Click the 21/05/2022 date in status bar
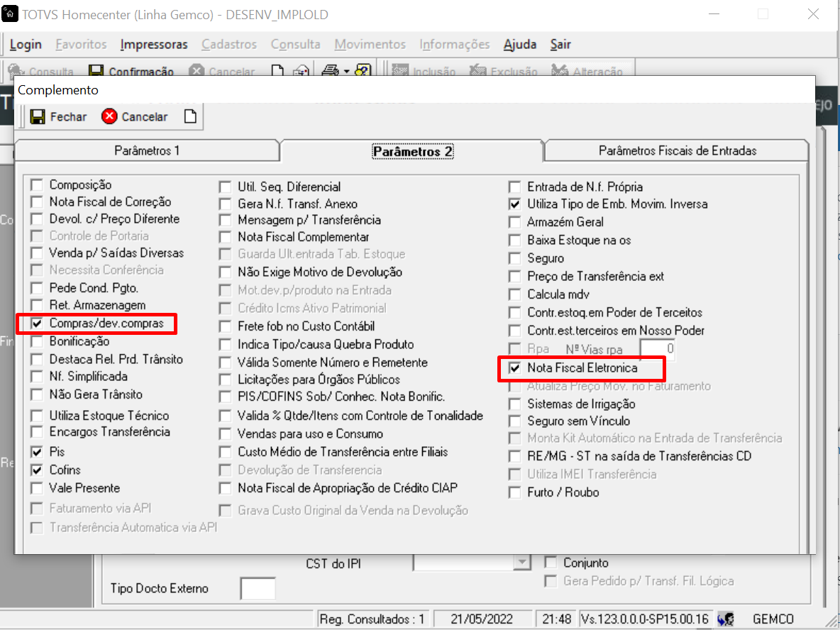 point(481,619)
